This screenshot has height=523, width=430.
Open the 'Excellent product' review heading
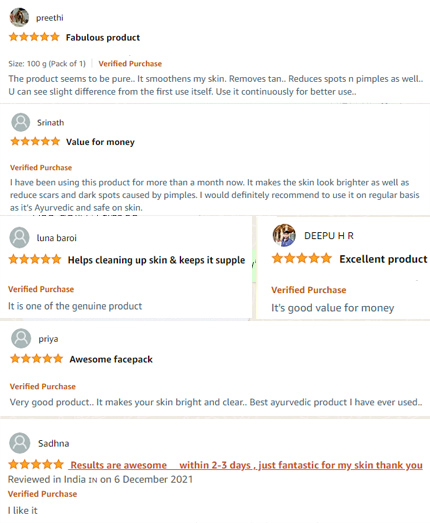pos(383,259)
